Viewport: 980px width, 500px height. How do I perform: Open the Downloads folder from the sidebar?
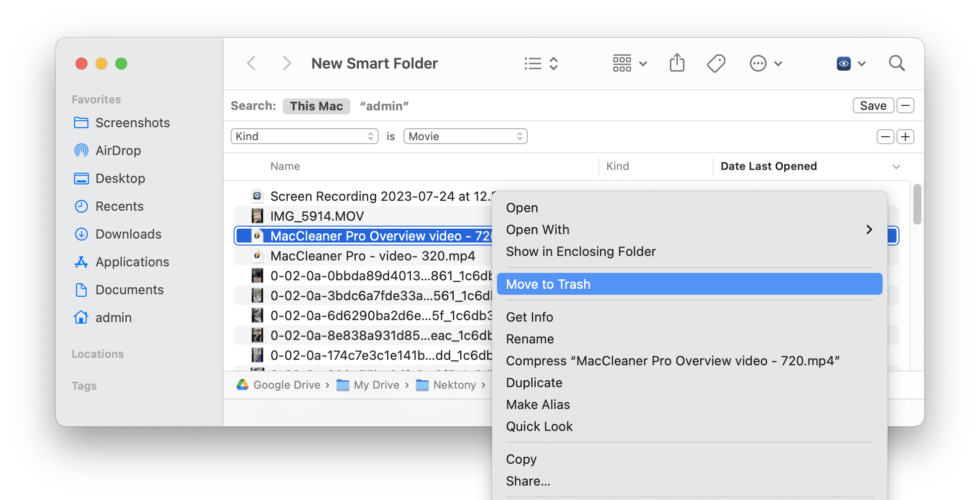(128, 234)
